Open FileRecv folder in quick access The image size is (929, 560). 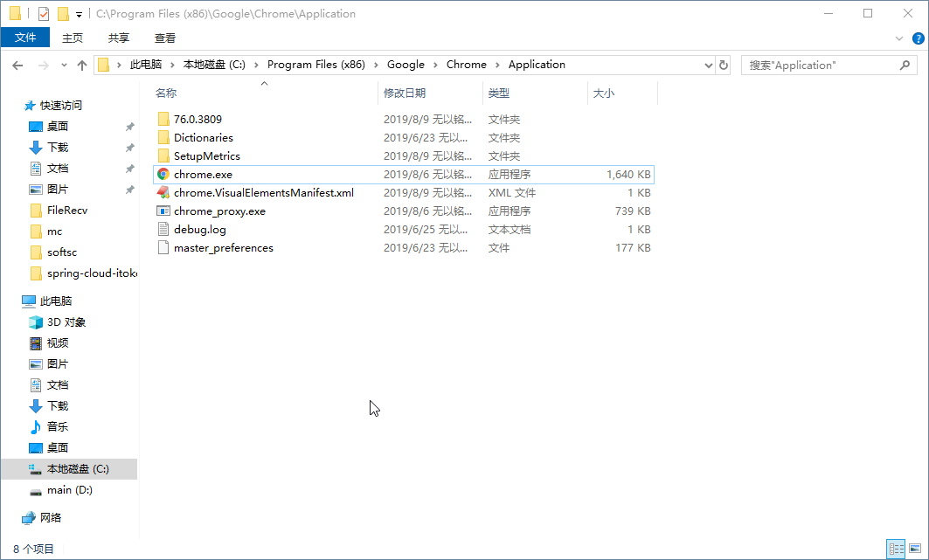tap(58, 211)
